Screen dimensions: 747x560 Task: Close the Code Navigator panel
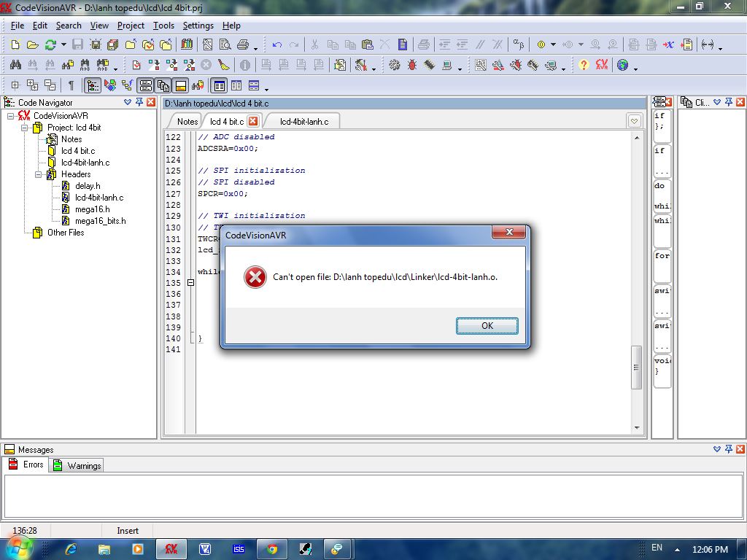(151, 102)
